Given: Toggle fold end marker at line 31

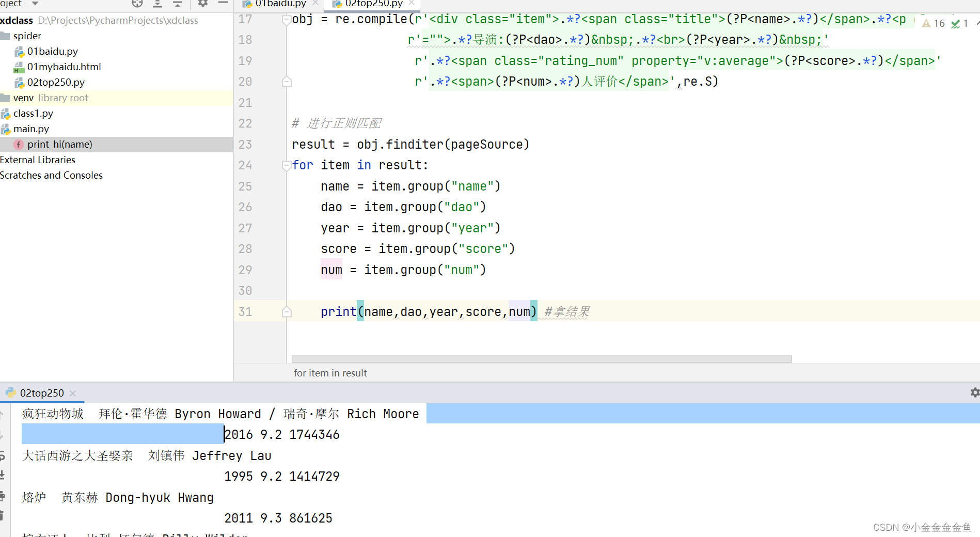Looking at the screenshot, I should pyautogui.click(x=287, y=312).
